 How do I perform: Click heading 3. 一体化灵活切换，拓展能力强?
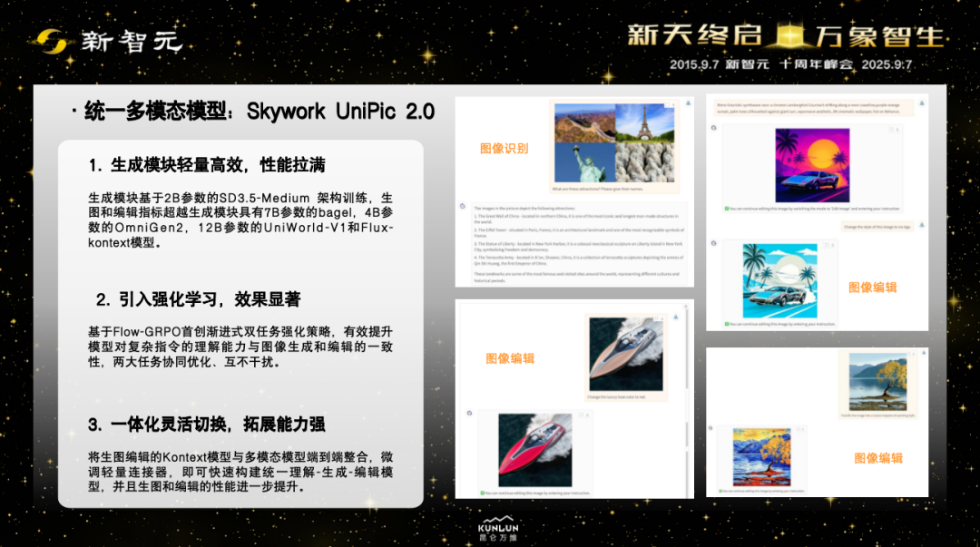207,425
